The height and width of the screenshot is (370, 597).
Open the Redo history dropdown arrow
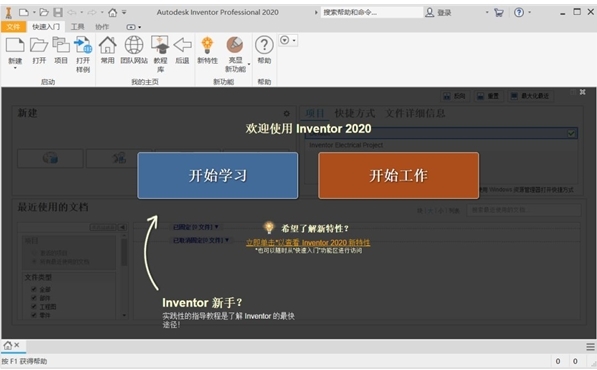tap(102, 13)
